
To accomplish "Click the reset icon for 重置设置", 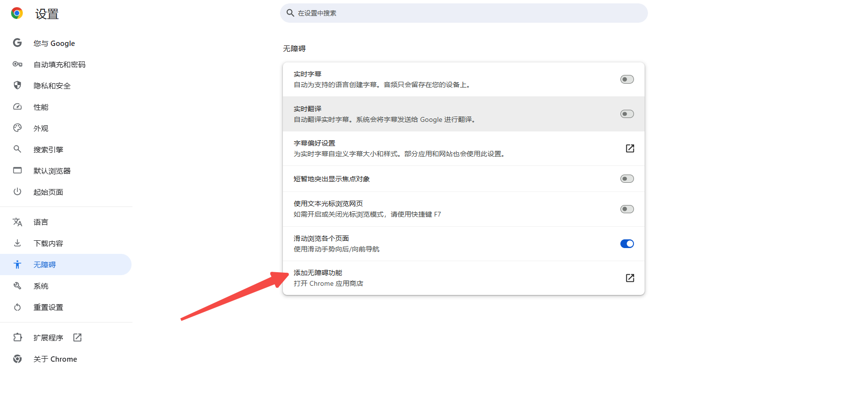I will click(17, 307).
